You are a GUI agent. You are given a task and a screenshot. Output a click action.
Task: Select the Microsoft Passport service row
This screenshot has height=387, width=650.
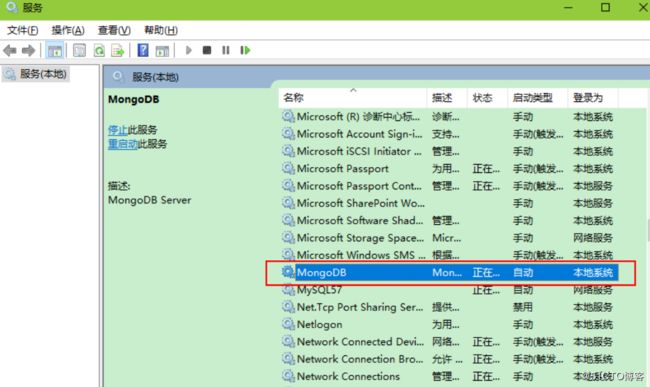[450, 169]
